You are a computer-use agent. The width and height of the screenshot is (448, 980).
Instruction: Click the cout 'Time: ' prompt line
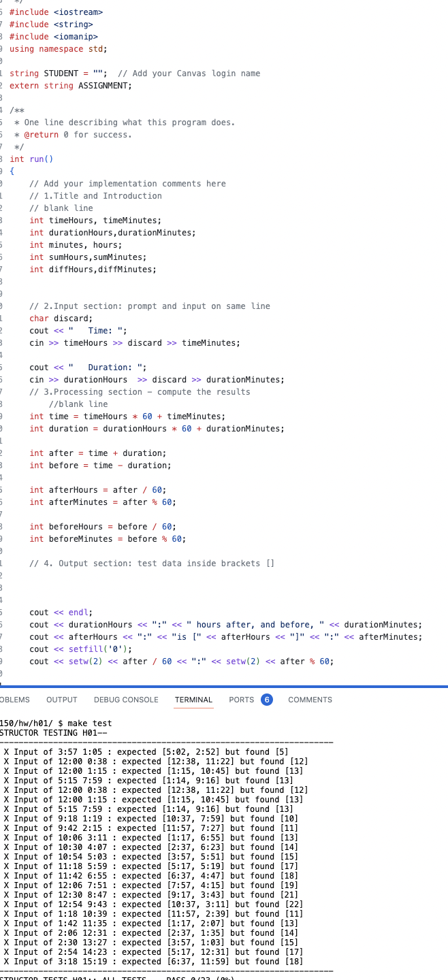[78, 331]
